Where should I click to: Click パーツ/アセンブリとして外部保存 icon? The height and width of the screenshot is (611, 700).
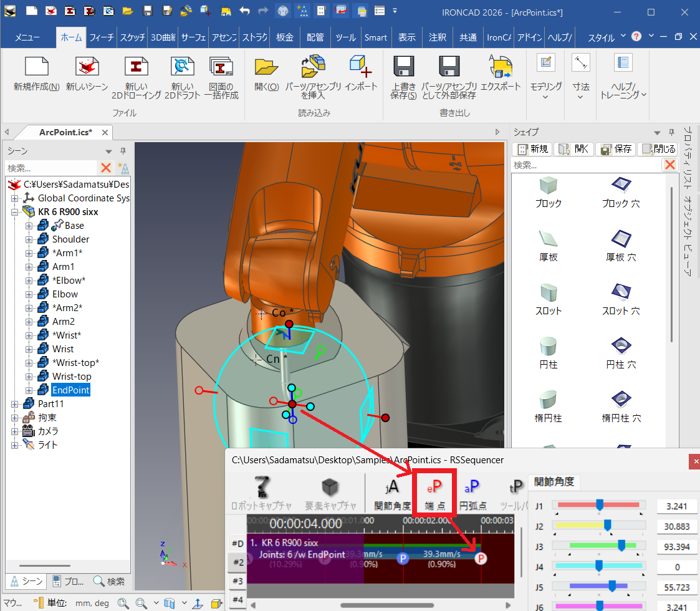click(449, 67)
